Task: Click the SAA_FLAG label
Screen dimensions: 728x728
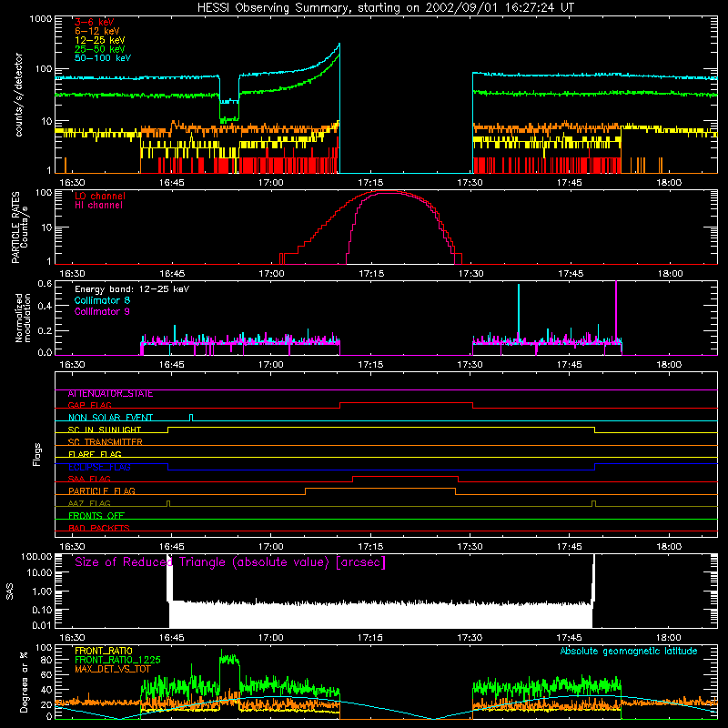Action: pos(89,479)
